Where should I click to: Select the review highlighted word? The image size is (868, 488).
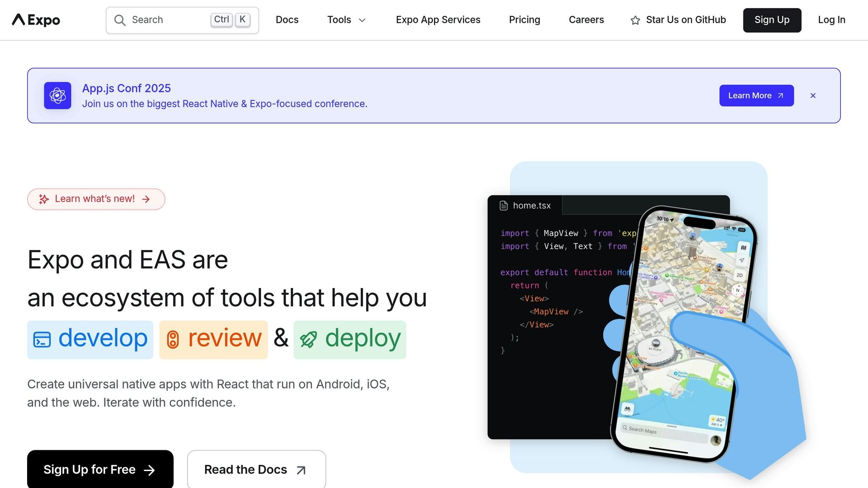[214, 340]
